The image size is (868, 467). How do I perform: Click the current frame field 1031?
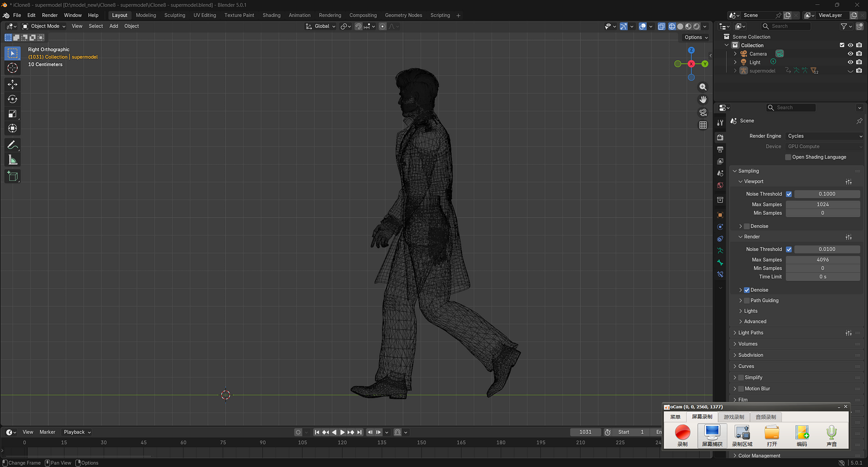pos(585,432)
